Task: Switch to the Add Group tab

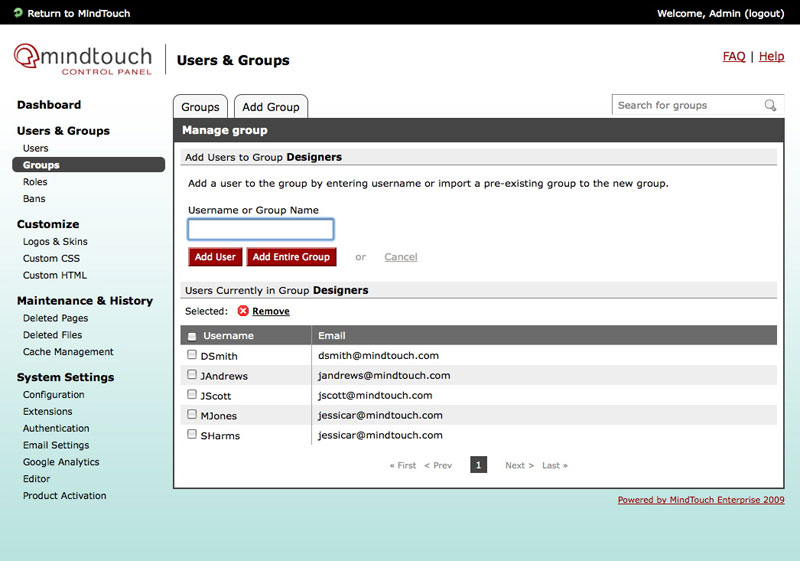Action: [270, 107]
